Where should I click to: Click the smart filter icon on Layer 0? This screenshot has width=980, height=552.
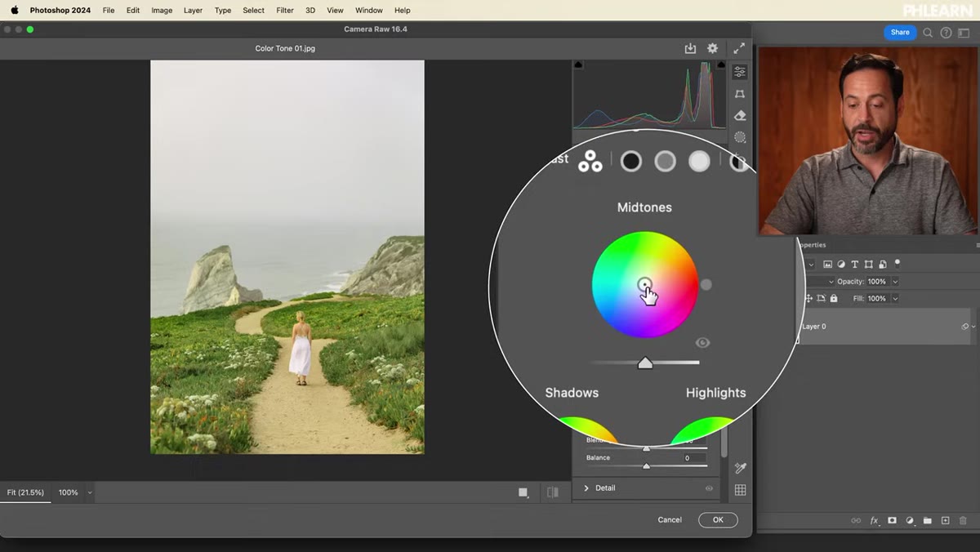[965, 327]
